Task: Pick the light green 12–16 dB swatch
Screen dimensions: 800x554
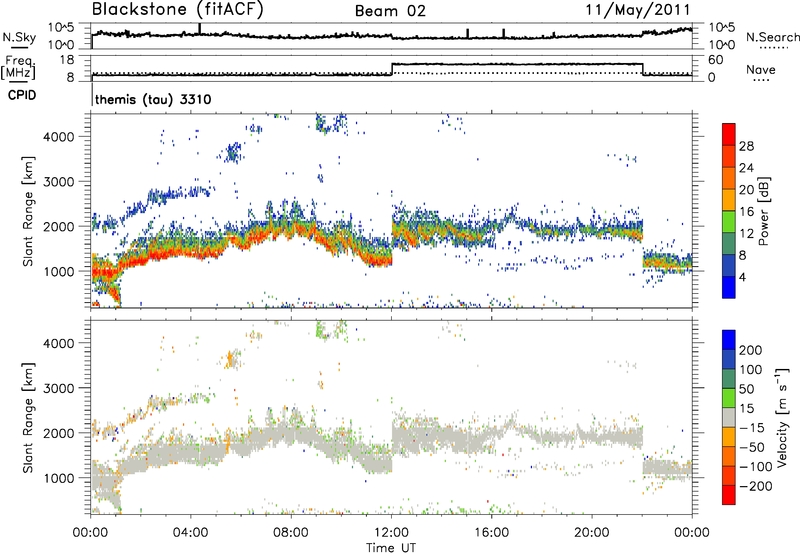Action: click(x=729, y=221)
